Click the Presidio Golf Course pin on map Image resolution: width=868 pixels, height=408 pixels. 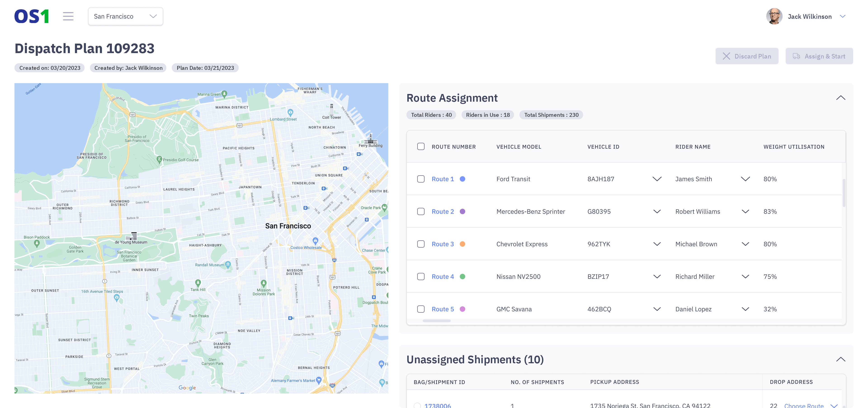tap(159, 159)
